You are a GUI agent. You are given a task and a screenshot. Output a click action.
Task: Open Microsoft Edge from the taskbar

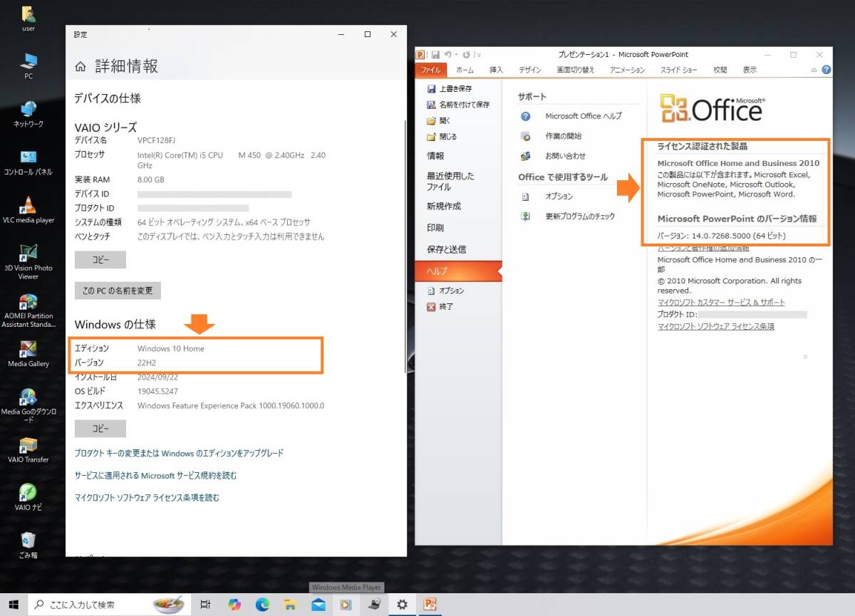pos(262,605)
